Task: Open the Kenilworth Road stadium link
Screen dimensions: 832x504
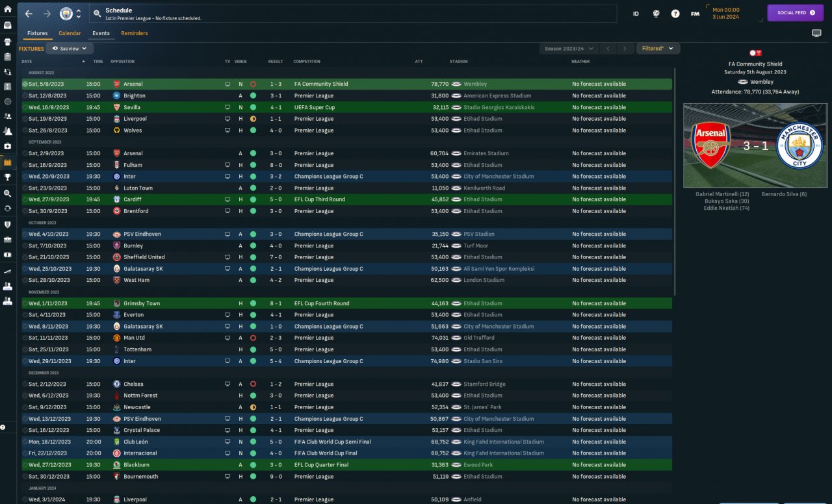Action: click(484, 188)
